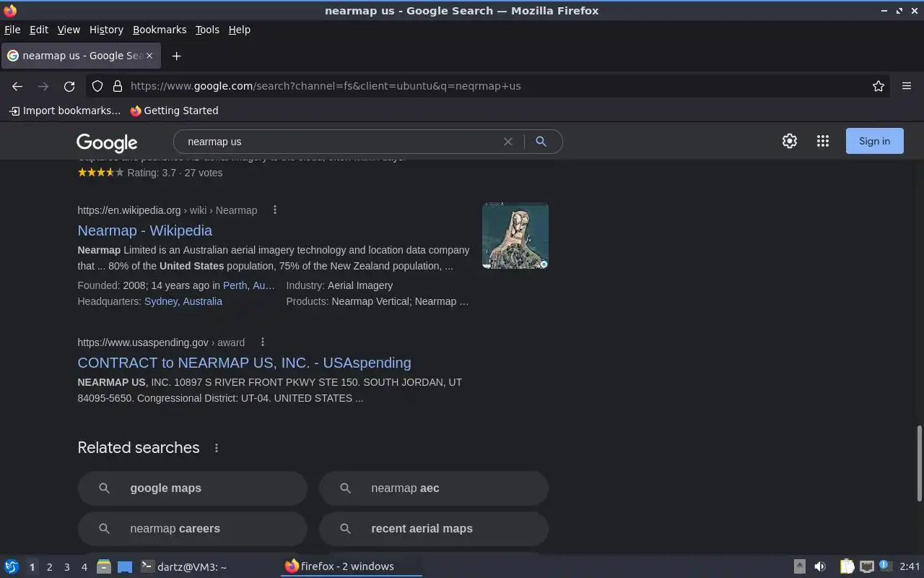Image resolution: width=924 pixels, height=578 pixels.
Task: Go back to the previous page
Action: 17,86
